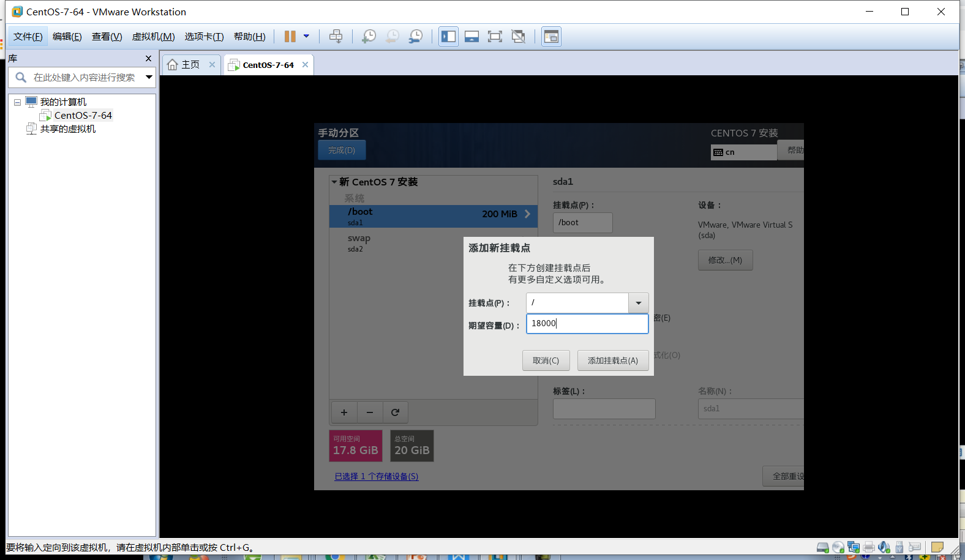Select CentOS-7-64 in the library tree

(83, 116)
